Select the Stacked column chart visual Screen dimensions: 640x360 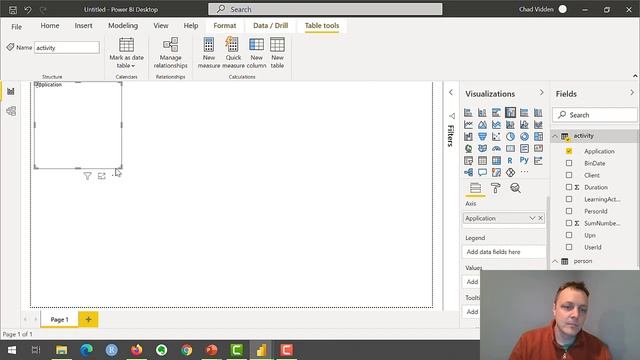[482, 113]
